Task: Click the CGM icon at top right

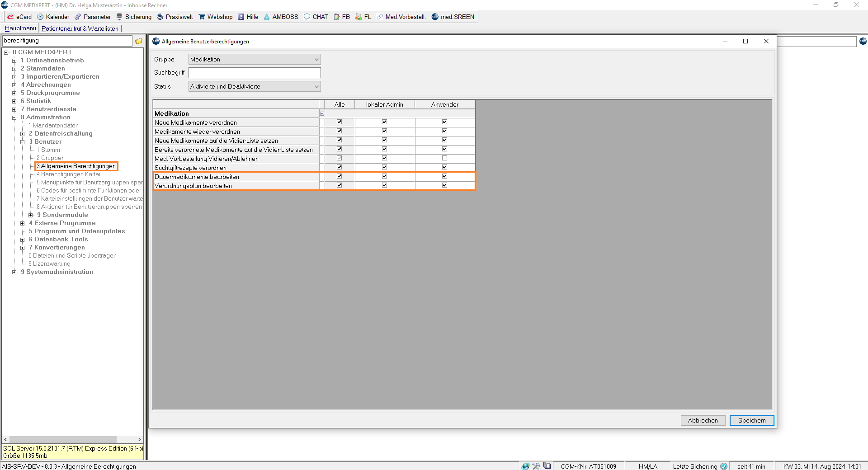Action: [x=863, y=41]
